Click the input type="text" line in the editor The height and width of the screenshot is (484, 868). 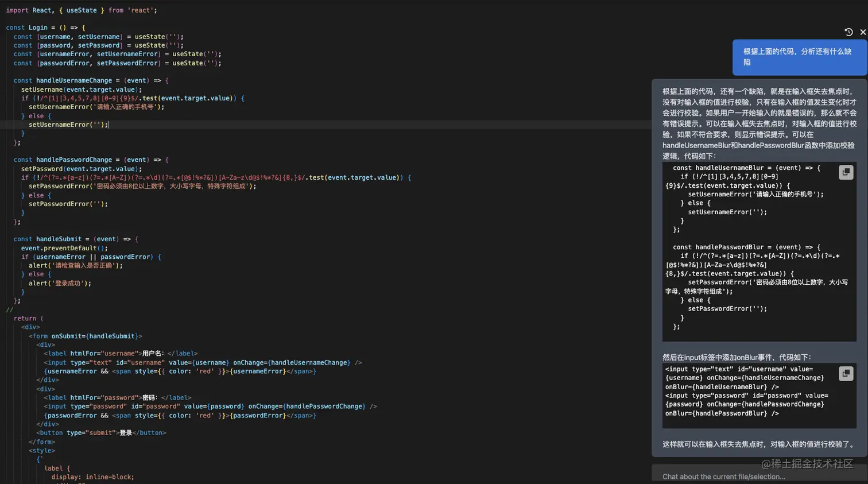(203, 362)
